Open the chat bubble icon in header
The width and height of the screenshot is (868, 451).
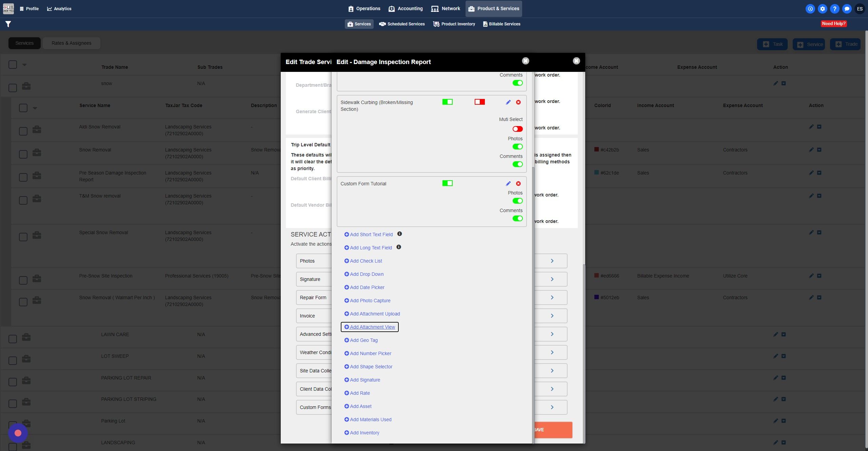847,9
